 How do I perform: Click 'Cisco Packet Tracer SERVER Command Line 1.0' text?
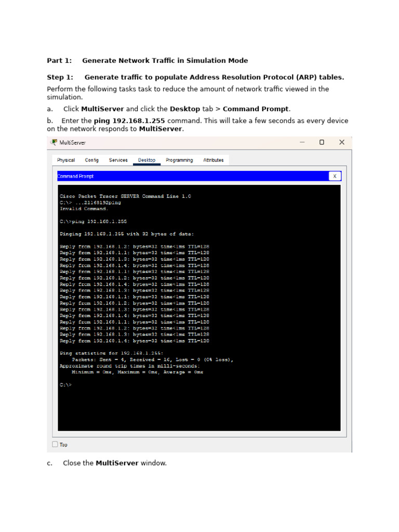(125, 196)
